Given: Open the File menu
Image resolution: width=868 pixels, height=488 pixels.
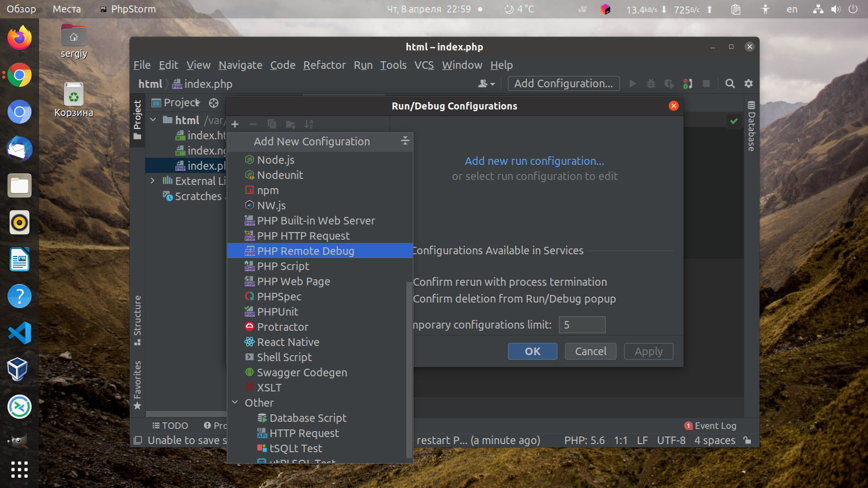Looking at the screenshot, I should point(142,65).
